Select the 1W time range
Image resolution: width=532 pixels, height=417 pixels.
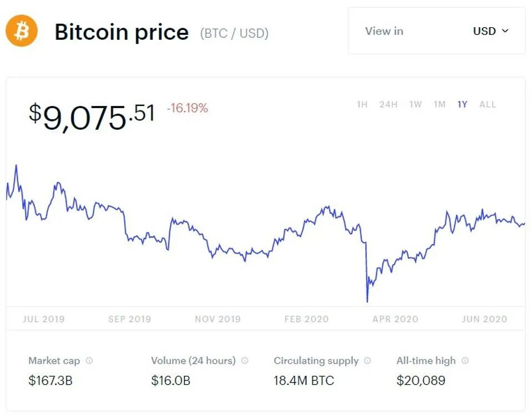pos(416,104)
